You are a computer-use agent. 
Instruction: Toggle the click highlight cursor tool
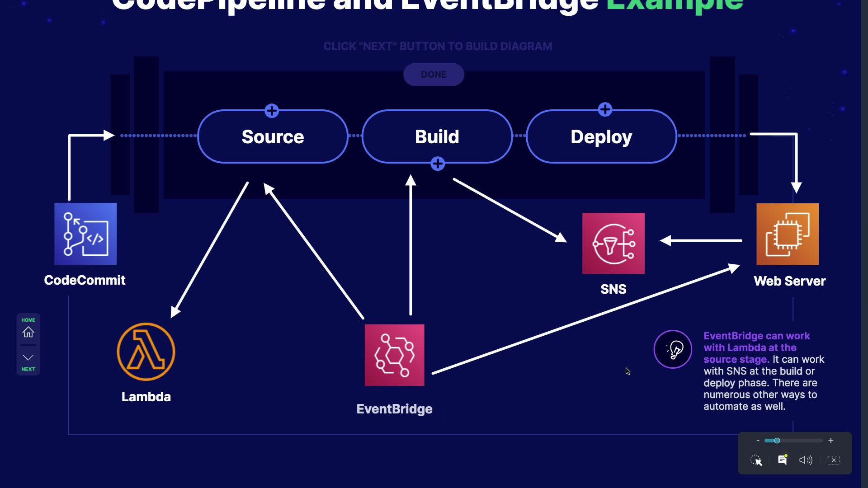(x=756, y=460)
